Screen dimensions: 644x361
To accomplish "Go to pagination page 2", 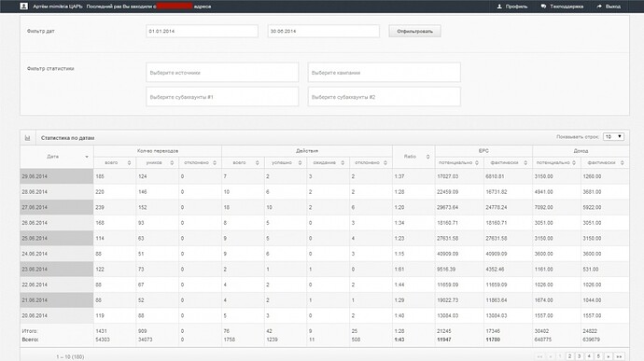I will [x=569, y=356].
